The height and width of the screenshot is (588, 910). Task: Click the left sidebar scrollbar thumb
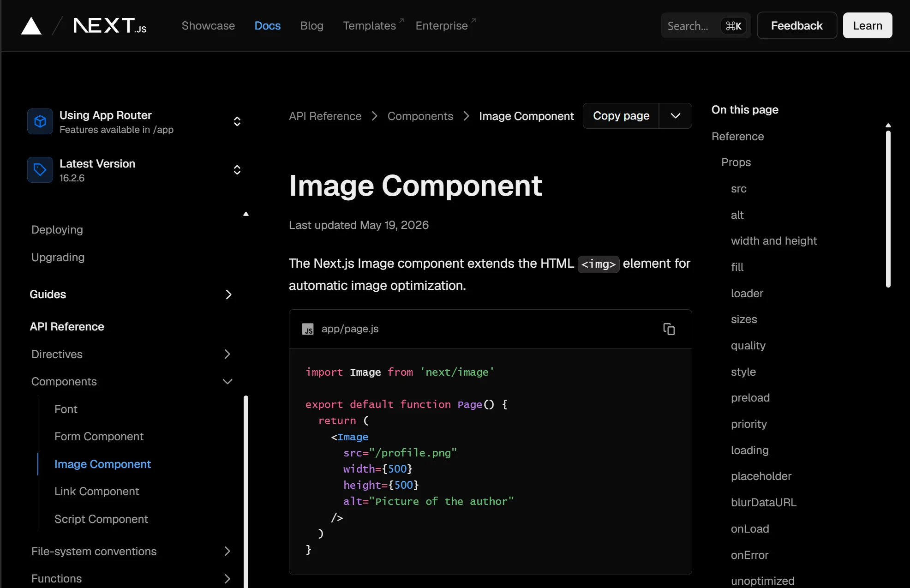246,492
